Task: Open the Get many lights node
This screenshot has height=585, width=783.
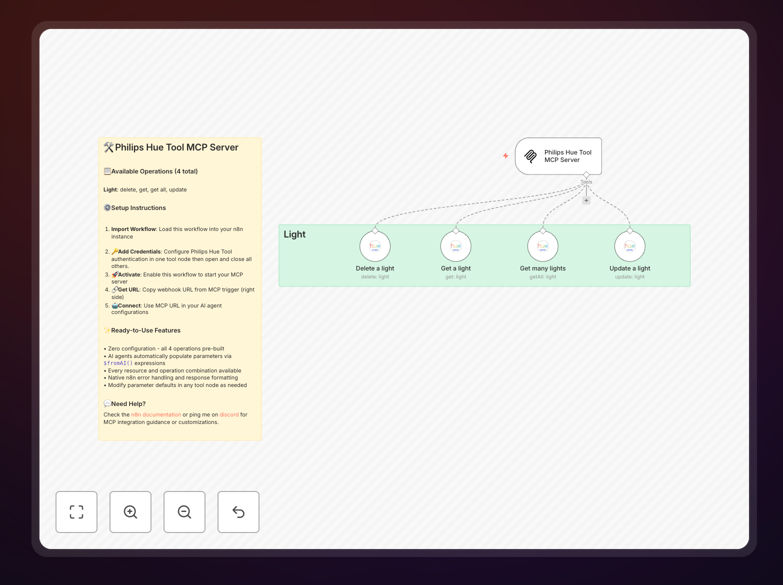Action: click(543, 246)
